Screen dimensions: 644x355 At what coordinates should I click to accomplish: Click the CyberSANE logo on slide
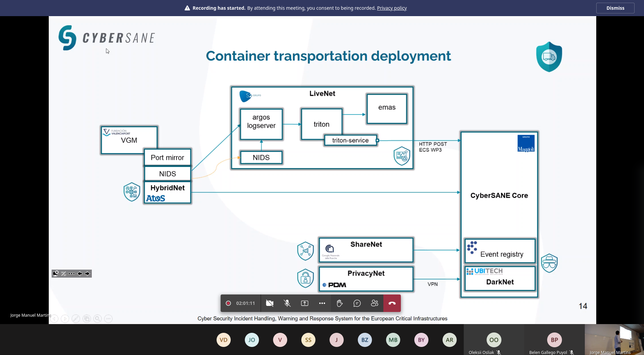point(107,38)
